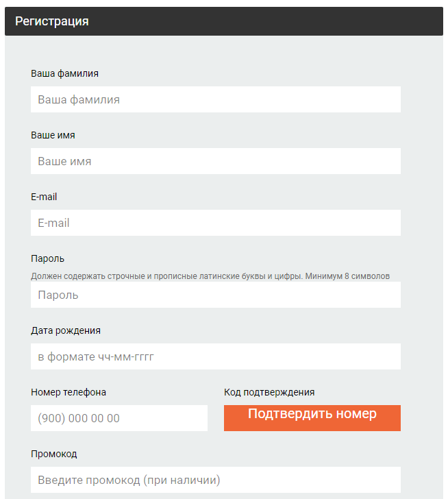Viewport: 448px width, 499px height.
Task: Activate the Дата рождения date field
Action: pos(216,356)
